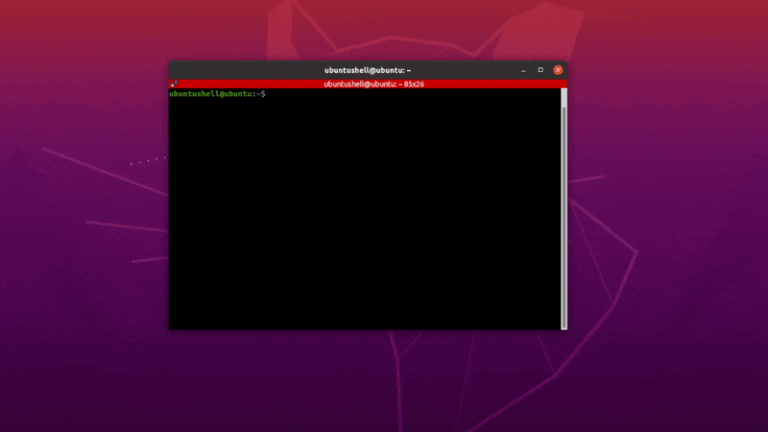The width and height of the screenshot is (768, 432).
Task: Maximize the terminal window
Action: 541,70
